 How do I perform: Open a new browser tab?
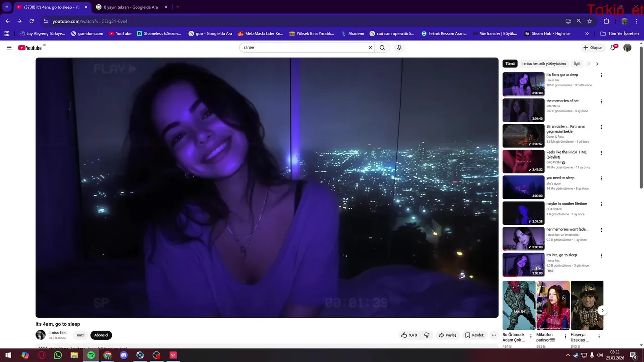click(x=178, y=7)
